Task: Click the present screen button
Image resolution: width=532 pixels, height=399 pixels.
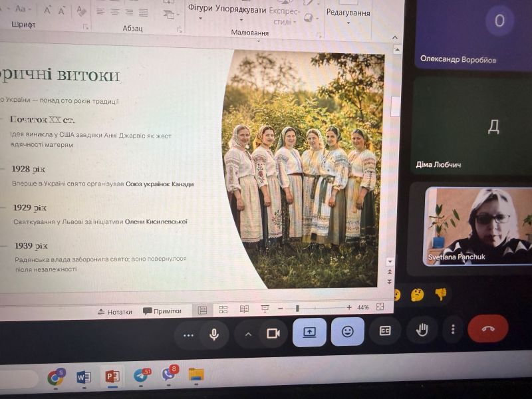Action: pos(309,332)
